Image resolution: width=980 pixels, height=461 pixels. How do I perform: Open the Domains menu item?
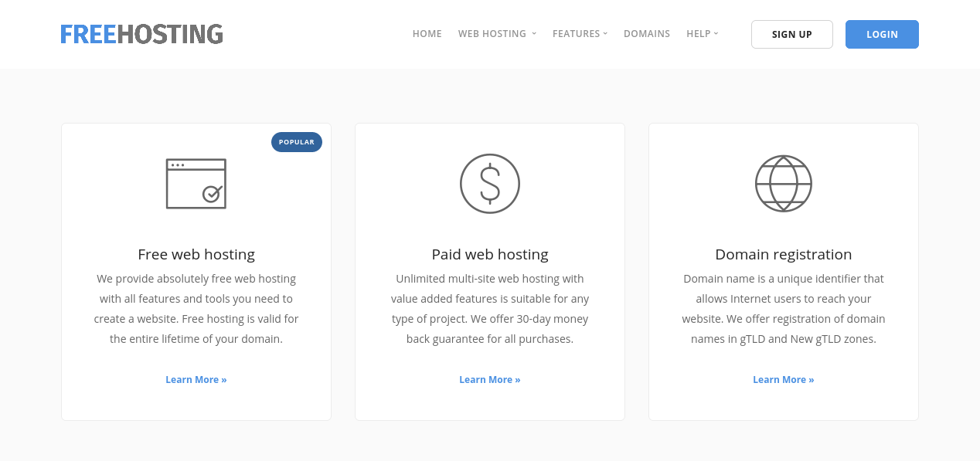click(x=647, y=34)
